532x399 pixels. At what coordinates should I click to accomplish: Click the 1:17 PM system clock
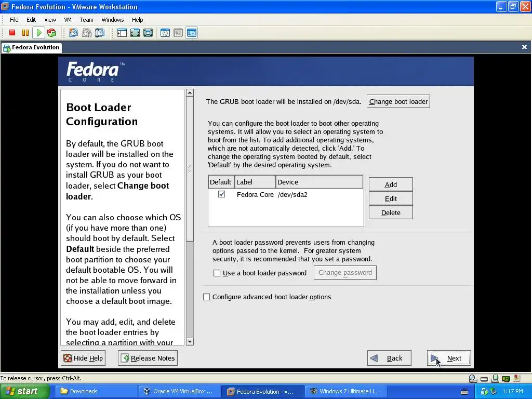513,392
